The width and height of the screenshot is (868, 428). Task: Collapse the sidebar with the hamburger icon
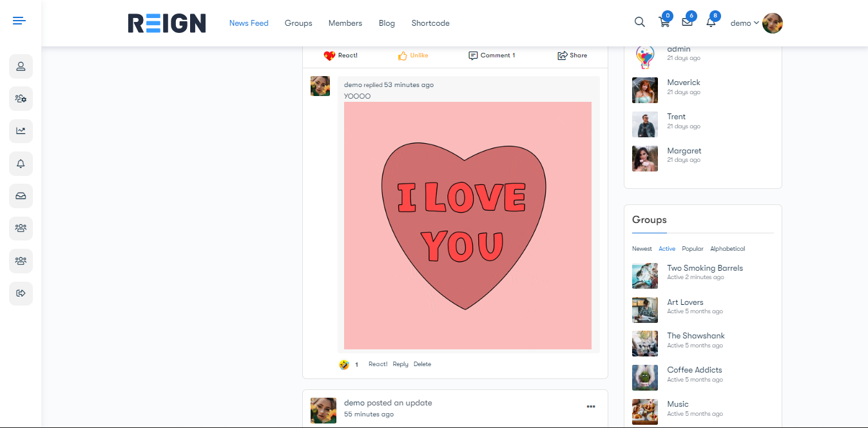tap(19, 20)
